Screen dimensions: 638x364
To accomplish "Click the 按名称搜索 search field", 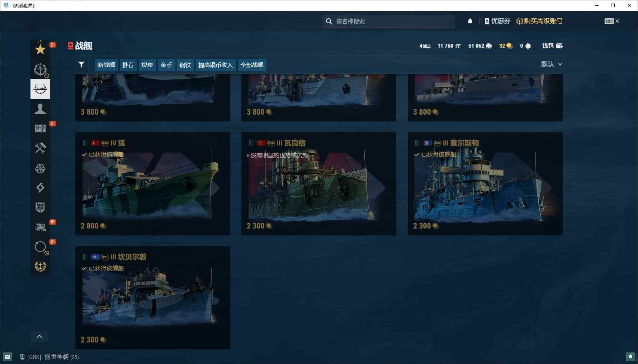I will pyautogui.click(x=388, y=21).
